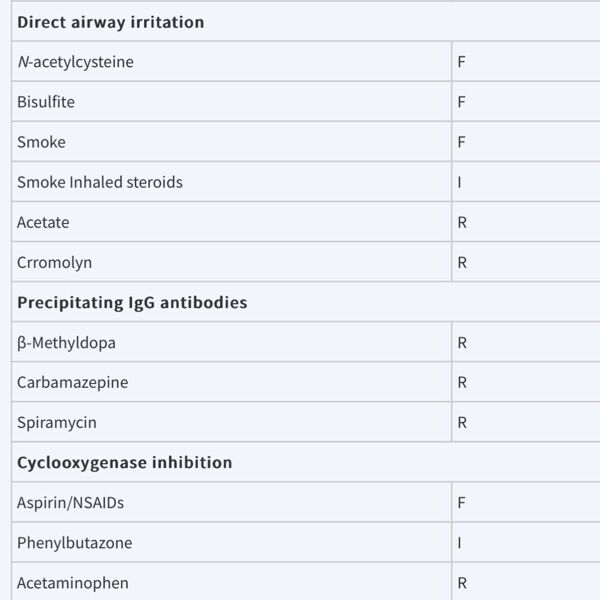The image size is (600, 600).
Task: Select the Acetaminophen table cell
Action: coord(72,582)
